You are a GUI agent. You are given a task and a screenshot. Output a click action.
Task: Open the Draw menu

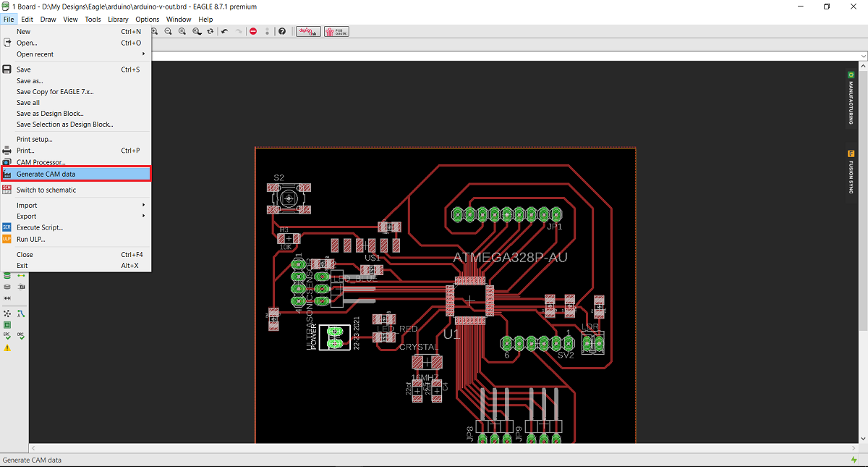[x=48, y=20]
